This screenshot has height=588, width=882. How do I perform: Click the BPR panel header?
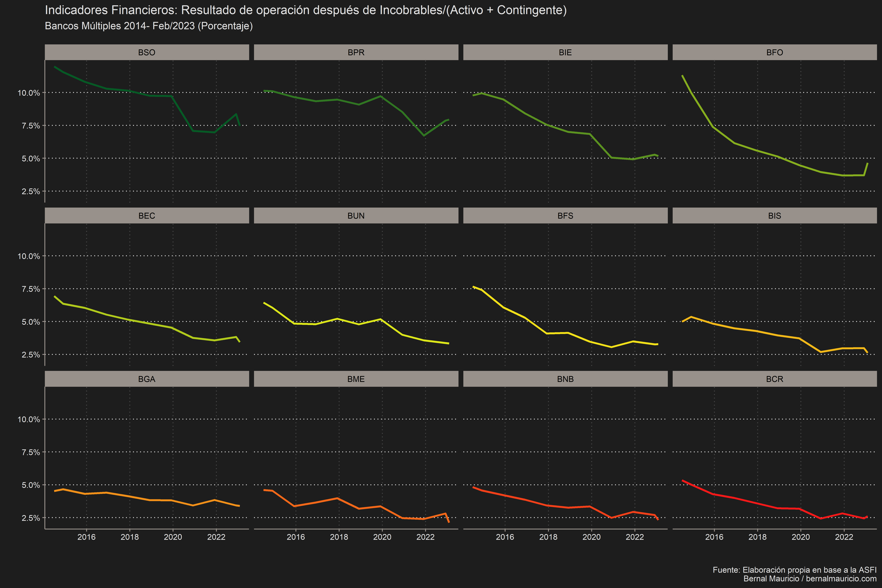[x=356, y=52]
